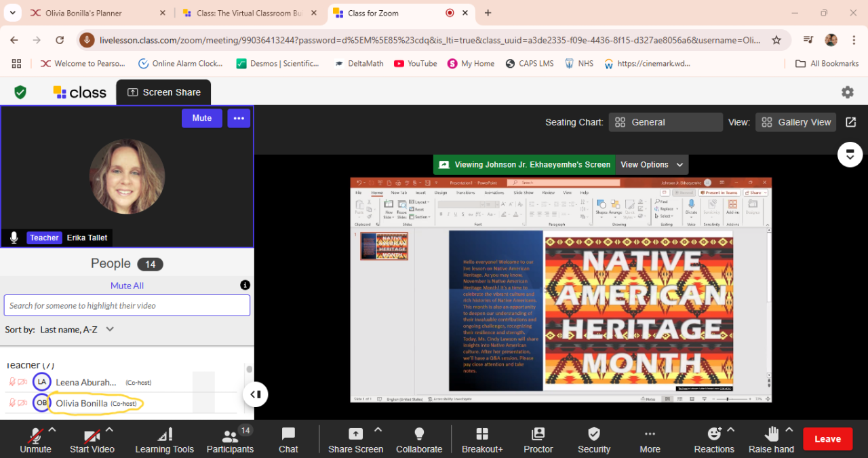
Task: Expand Share Screen options arrow
Action: point(378,430)
